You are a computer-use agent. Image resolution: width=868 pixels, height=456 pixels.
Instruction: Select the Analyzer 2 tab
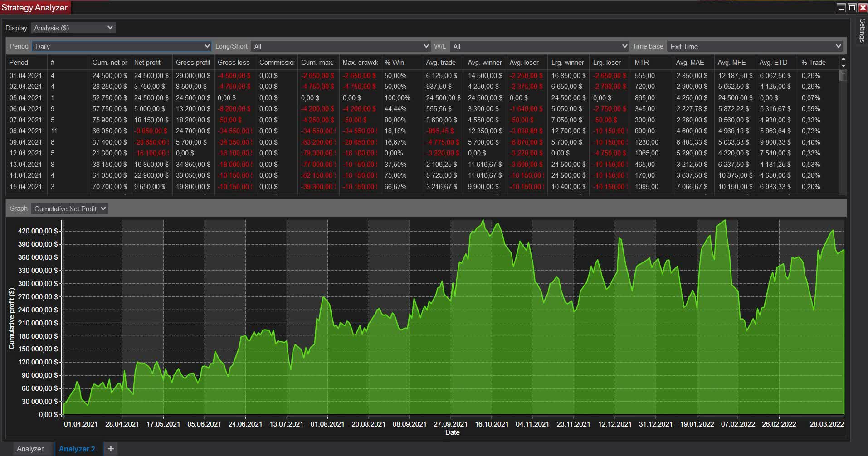tap(77, 449)
